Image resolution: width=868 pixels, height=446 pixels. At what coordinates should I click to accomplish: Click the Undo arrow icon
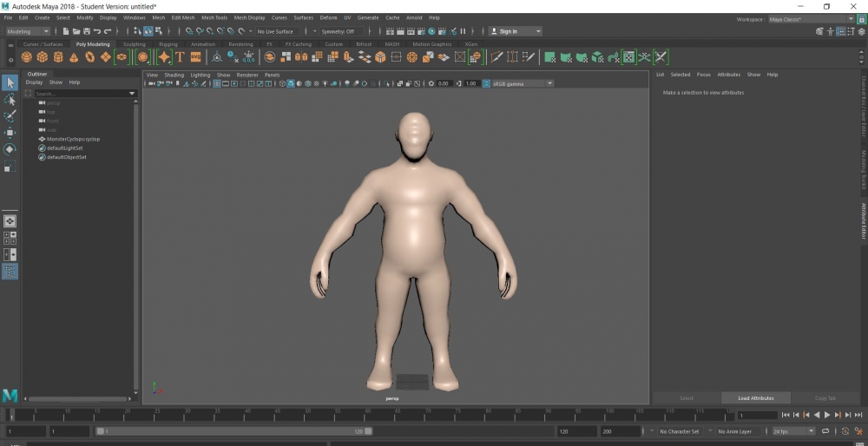(97, 31)
